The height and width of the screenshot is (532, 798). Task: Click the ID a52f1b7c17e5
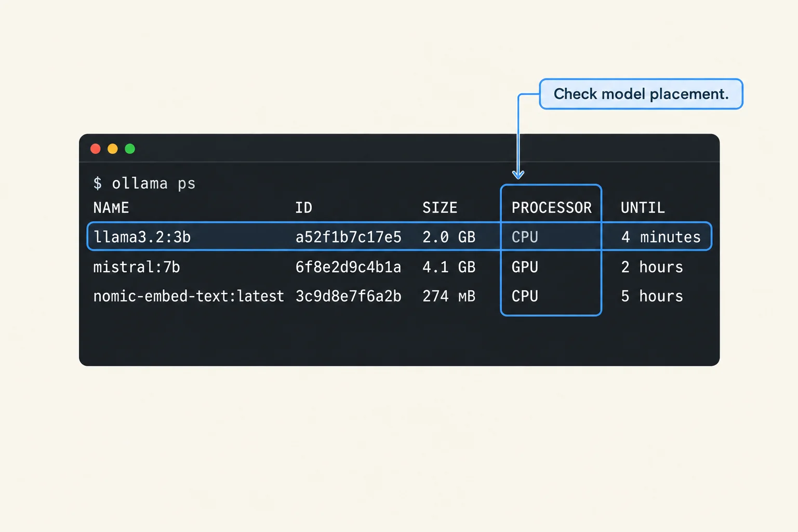click(x=348, y=237)
